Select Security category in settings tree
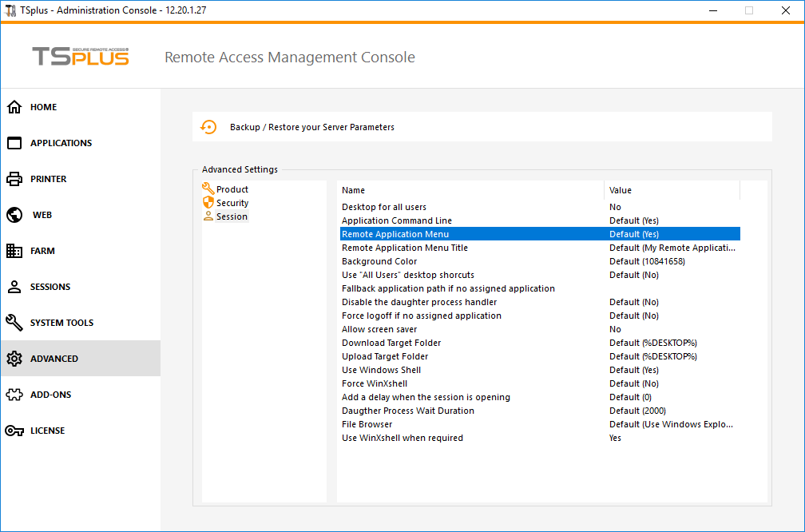This screenshot has height=532, width=805. [x=232, y=203]
